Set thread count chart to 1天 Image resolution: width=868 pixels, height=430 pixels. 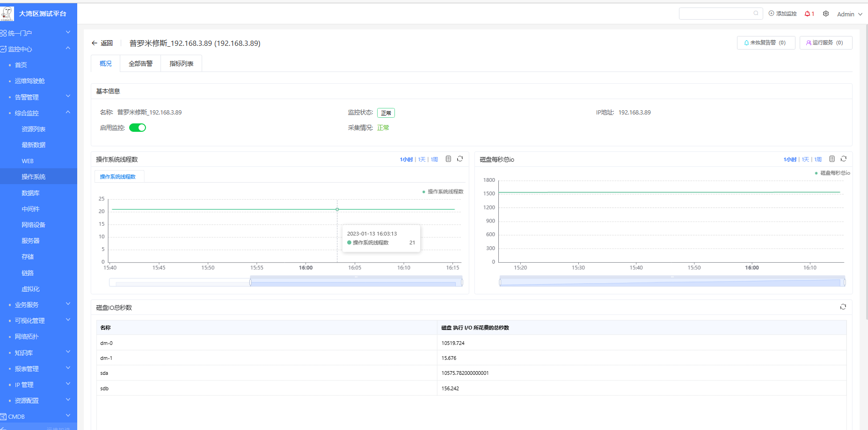[422, 159]
